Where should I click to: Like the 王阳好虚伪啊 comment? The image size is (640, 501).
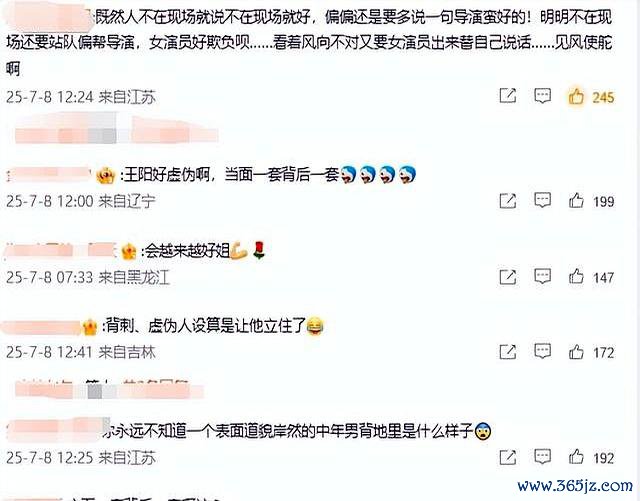(x=576, y=200)
